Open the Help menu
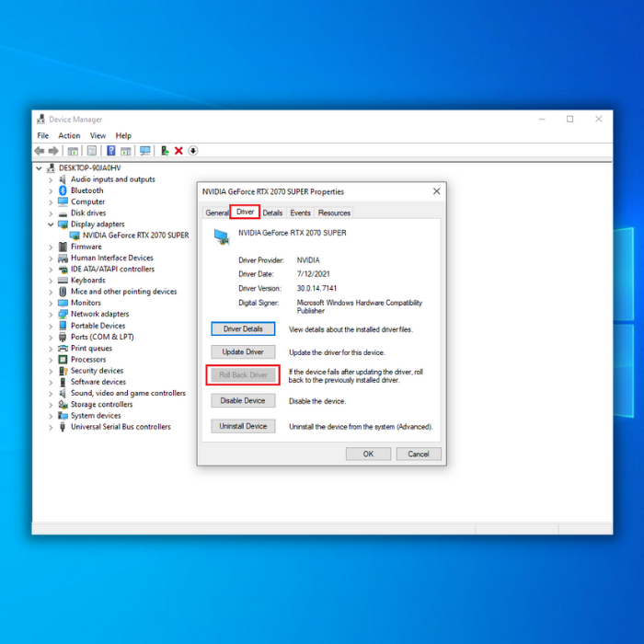 point(123,135)
